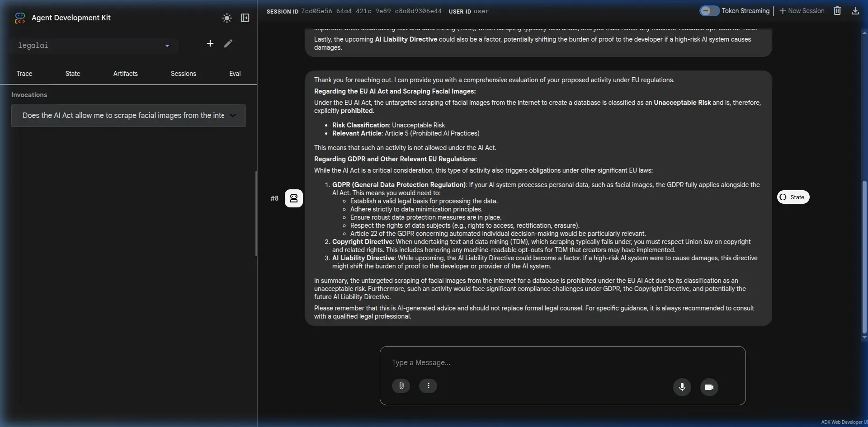Open the Artifacts tab
868x427 pixels.
(x=125, y=74)
